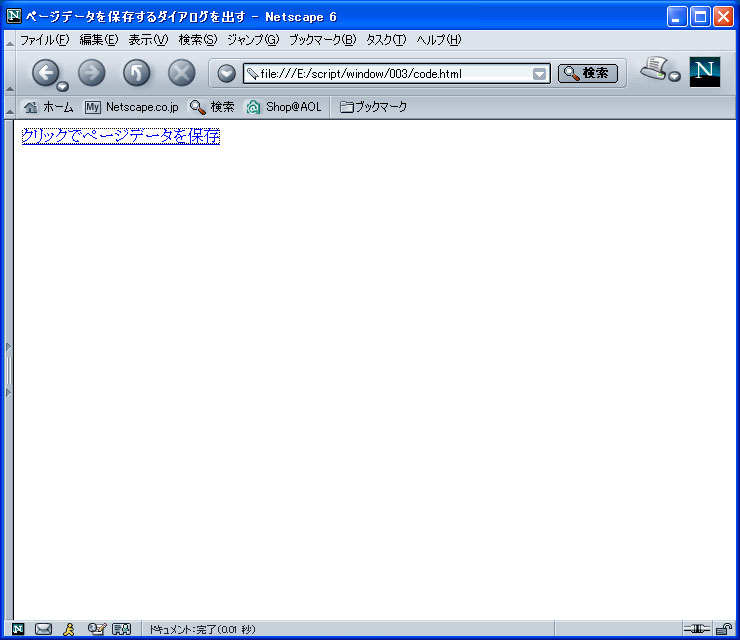Open the 編集(E) menu
740x640 pixels.
(99, 40)
